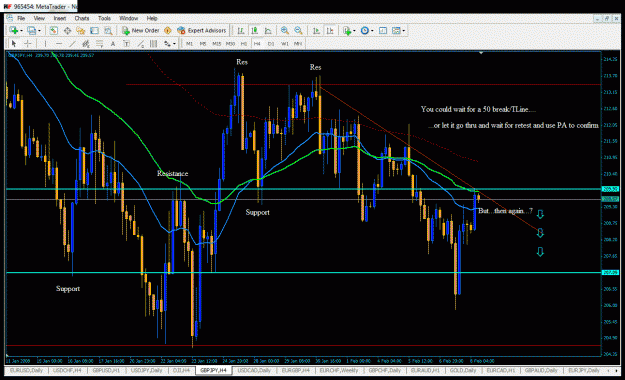Switch the chart to candlestick style
The image size is (625, 380).
tap(255, 30)
